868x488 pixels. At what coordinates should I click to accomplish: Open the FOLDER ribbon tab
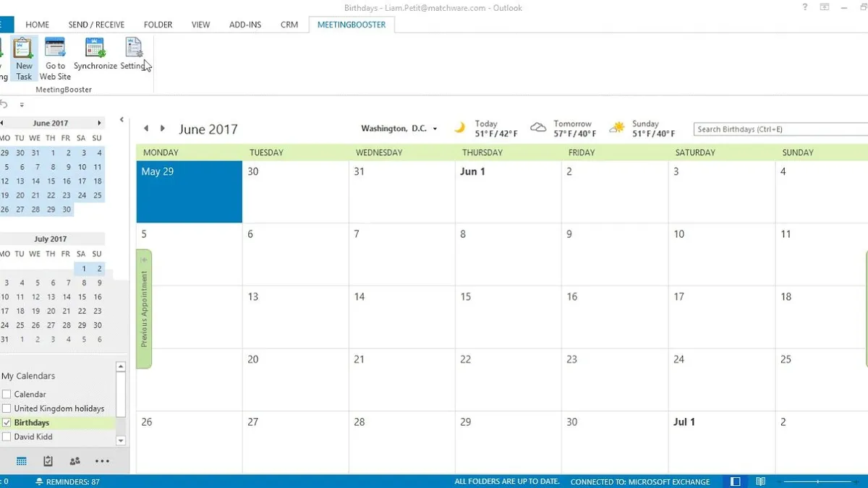[158, 25]
